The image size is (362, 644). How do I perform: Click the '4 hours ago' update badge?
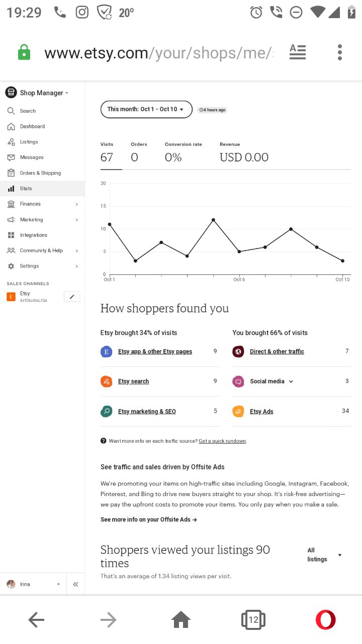click(212, 110)
